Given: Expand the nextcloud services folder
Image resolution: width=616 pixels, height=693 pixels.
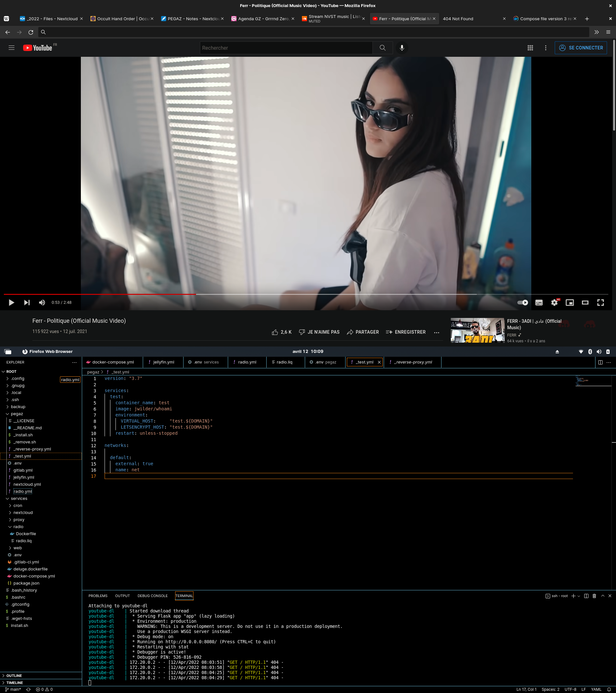Looking at the screenshot, I should [x=23, y=512].
